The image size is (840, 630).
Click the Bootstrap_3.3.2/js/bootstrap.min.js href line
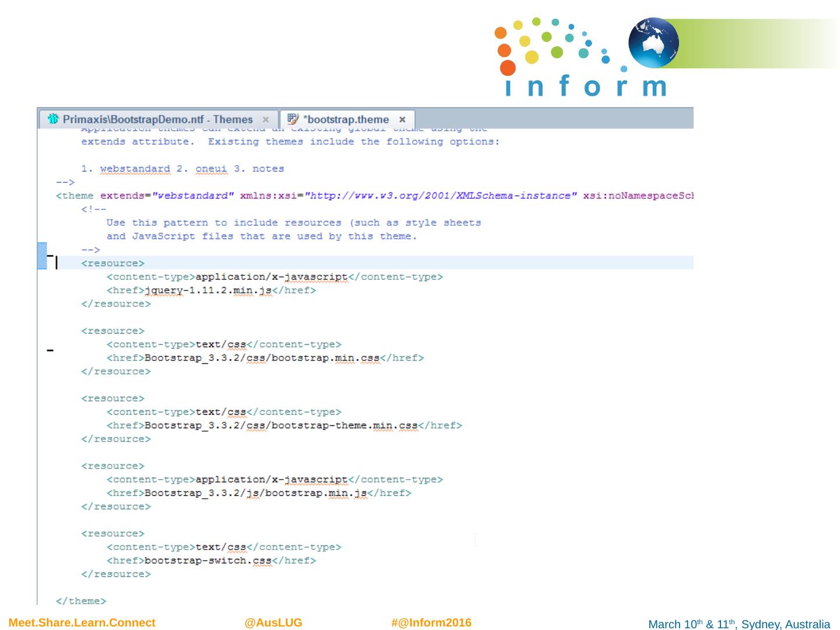click(x=258, y=494)
